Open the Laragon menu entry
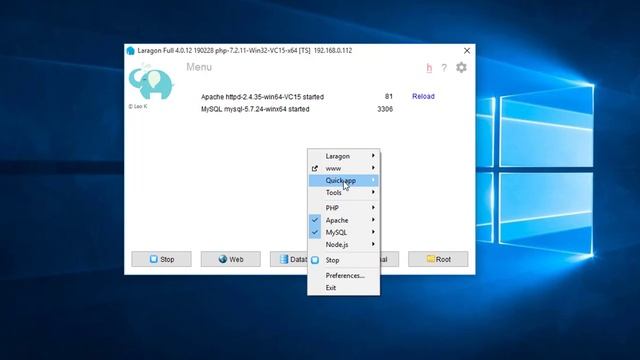 pos(344,156)
